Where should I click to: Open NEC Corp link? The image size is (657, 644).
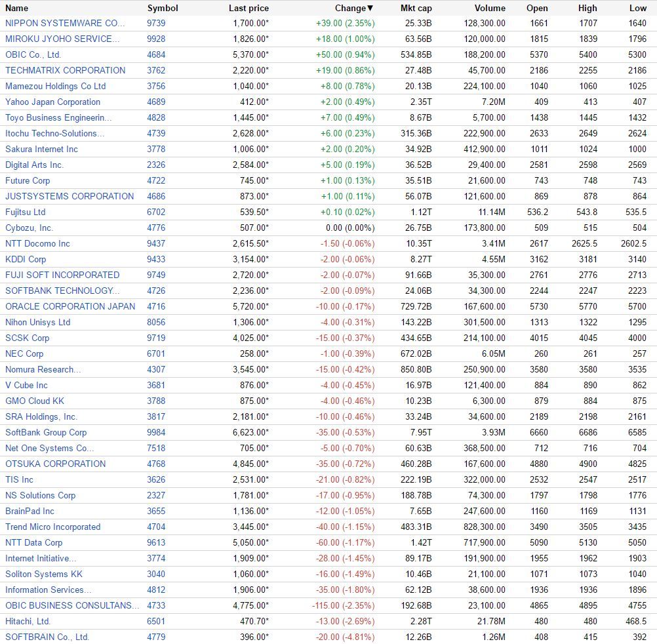[x=24, y=353]
